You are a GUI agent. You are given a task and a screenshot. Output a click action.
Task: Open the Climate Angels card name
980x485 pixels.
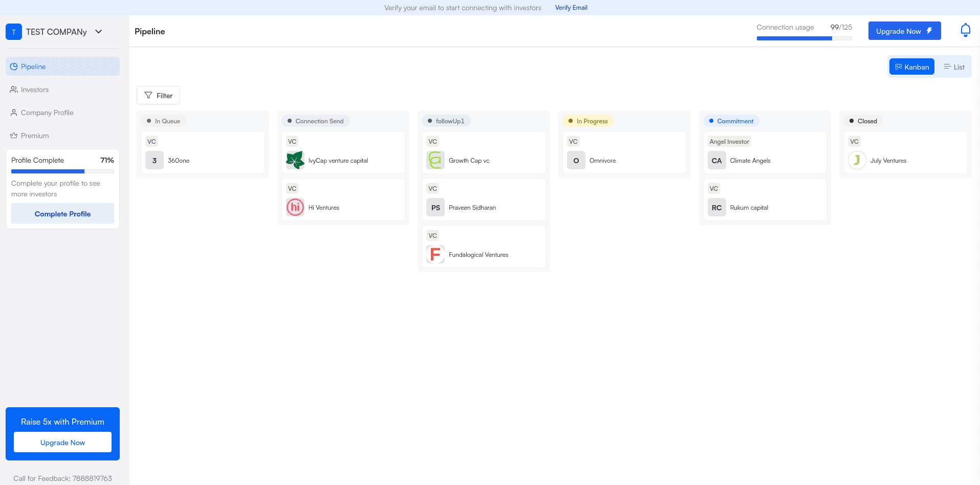point(750,161)
